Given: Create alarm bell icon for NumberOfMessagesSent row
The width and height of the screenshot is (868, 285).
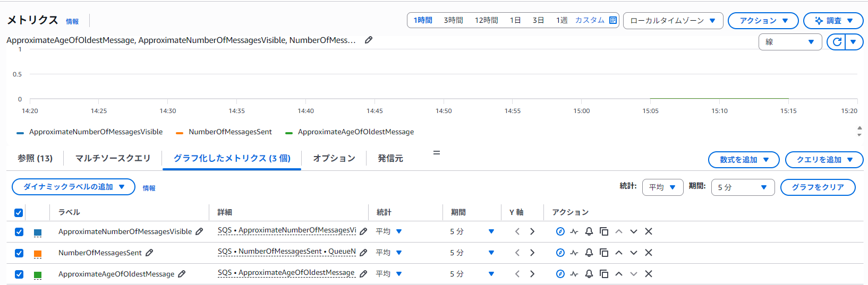Looking at the screenshot, I should pos(589,253).
